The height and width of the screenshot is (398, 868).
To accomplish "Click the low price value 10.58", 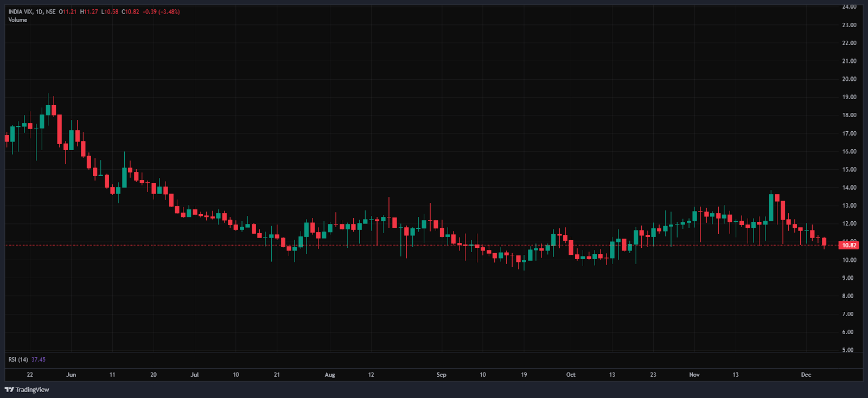I will pos(111,12).
